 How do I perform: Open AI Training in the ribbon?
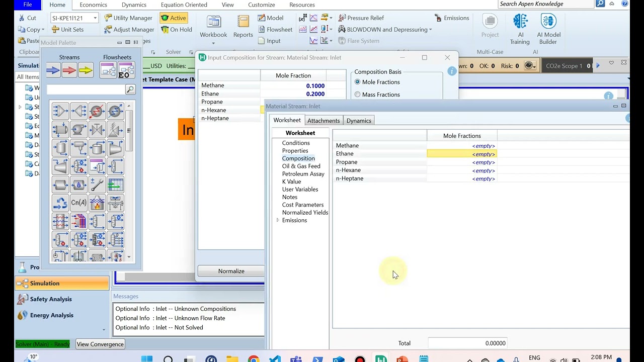520,29
